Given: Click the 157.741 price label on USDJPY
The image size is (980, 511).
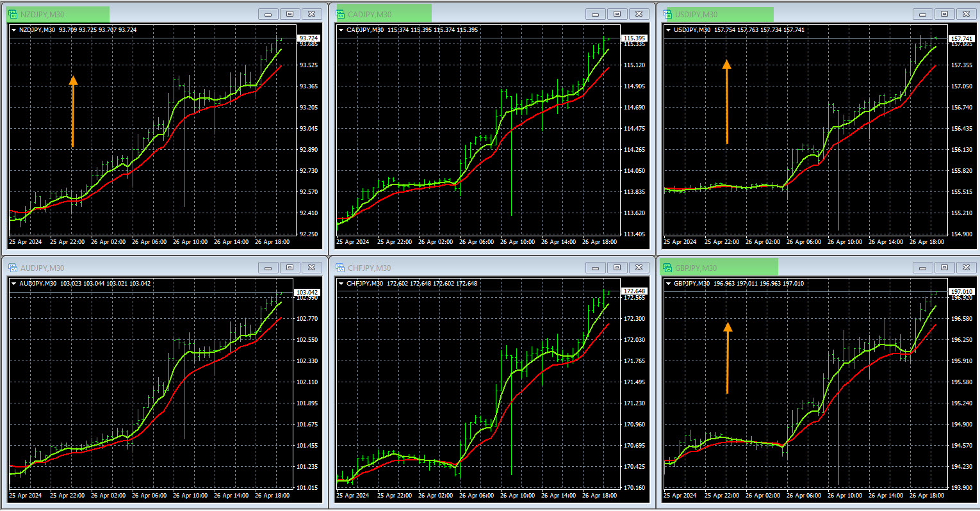Looking at the screenshot, I should 961,39.
